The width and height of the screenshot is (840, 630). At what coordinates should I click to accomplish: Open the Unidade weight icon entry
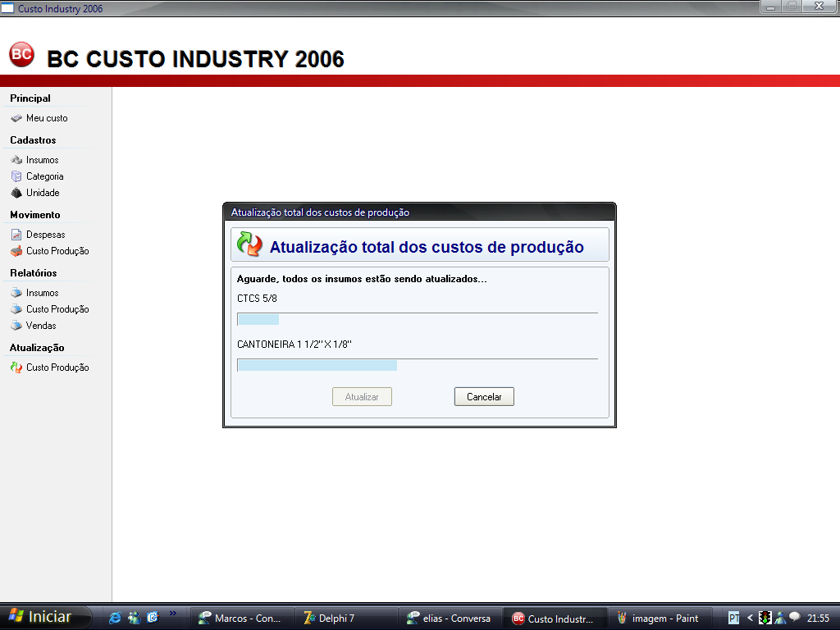pyautogui.click(x=16, y=193)
